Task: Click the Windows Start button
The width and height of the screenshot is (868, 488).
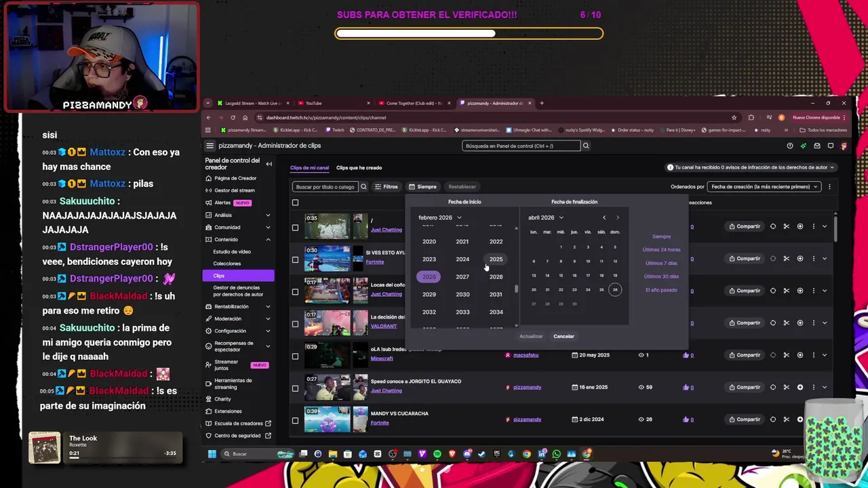Action: point(212,454)
